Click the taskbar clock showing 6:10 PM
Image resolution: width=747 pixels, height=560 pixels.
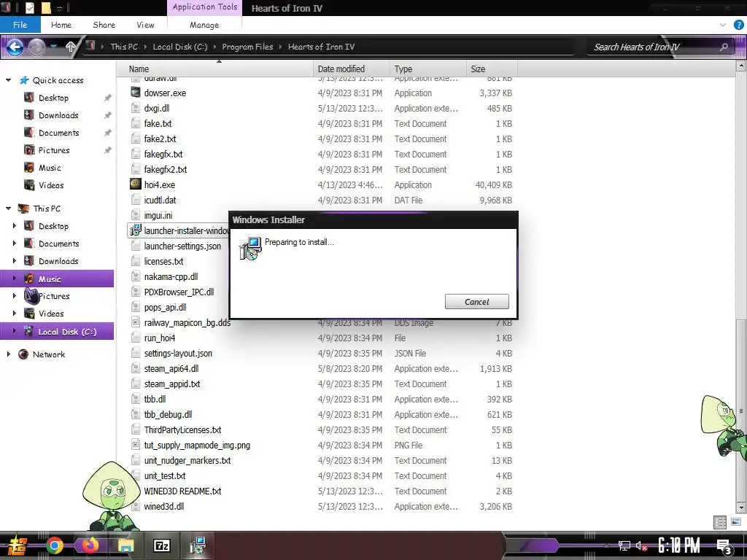pos(678,545)
